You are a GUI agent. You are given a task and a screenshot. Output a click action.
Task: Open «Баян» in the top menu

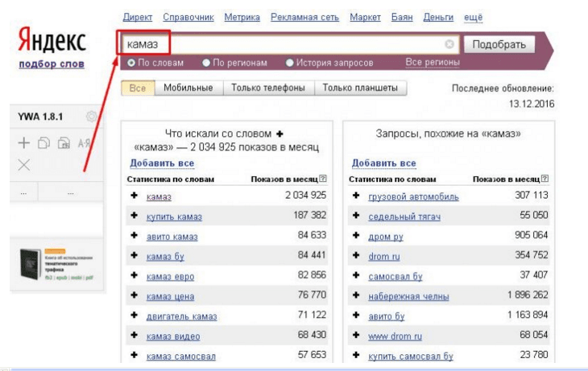[402, 17]
